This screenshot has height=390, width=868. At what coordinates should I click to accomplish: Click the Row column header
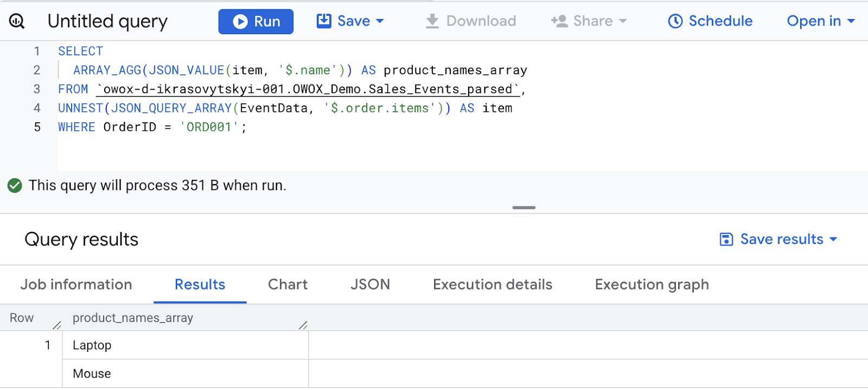(22, 318)
